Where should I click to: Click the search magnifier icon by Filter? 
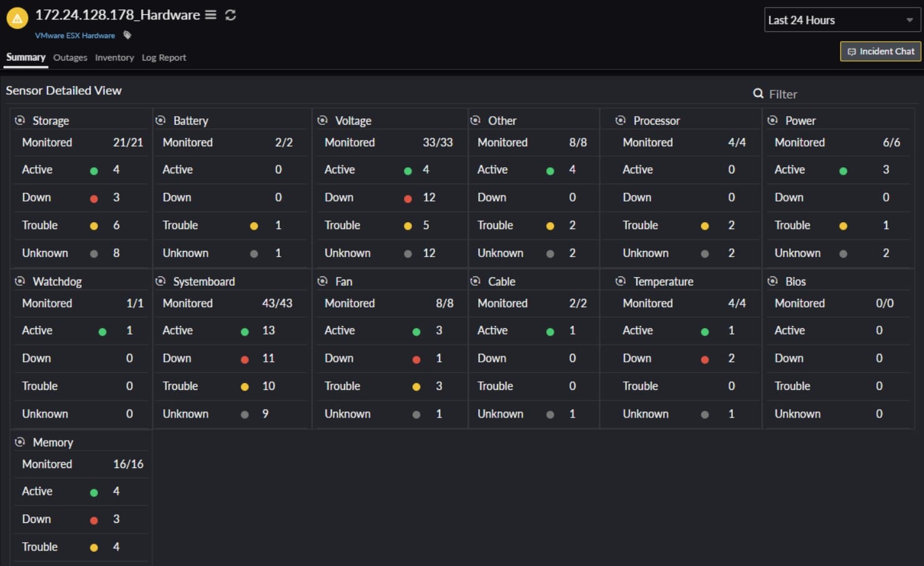coord(759,94)
